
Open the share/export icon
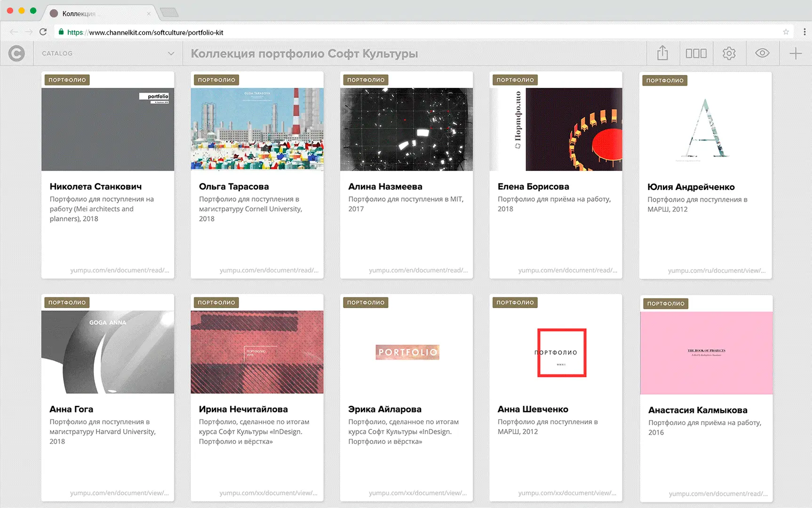[662, 53]
